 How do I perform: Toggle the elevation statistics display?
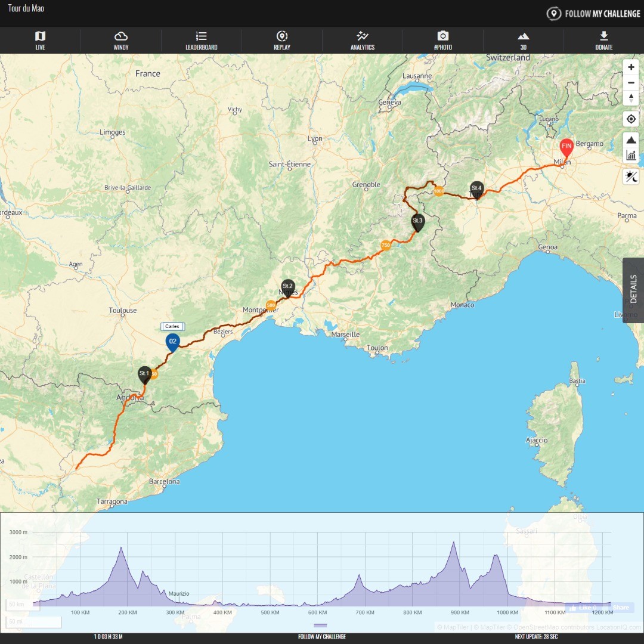tap(631, 154)
